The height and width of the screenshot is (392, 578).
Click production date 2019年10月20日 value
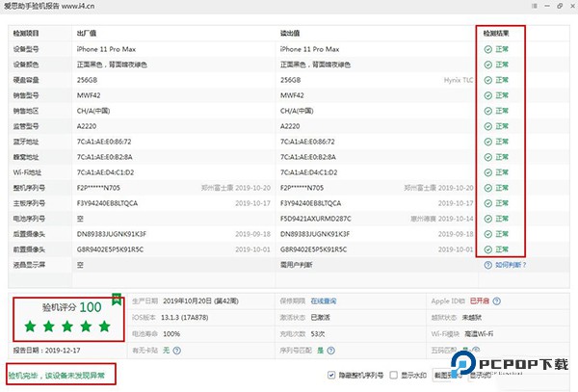click(201, 301)
